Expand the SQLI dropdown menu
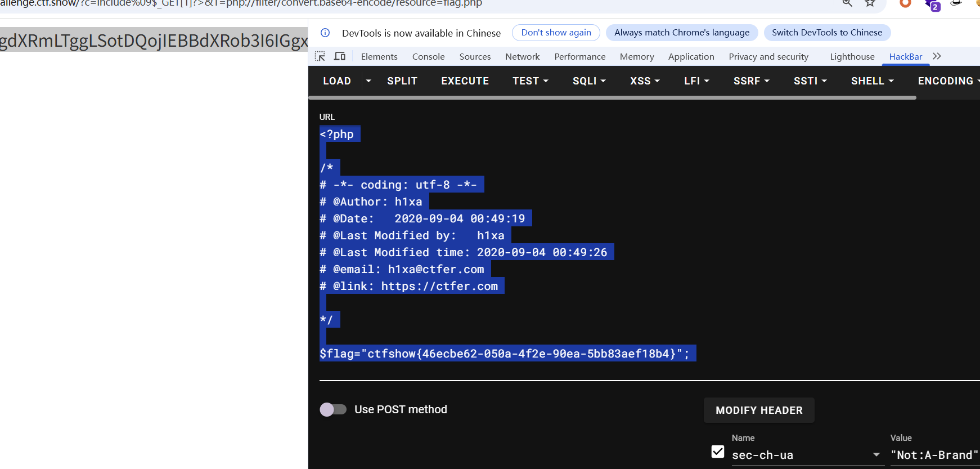 click(589, 81)
